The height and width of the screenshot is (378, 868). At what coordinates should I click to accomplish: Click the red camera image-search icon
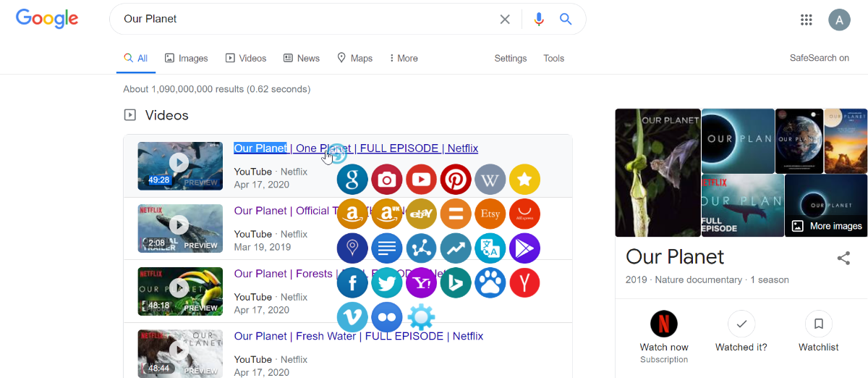point(387,179)
